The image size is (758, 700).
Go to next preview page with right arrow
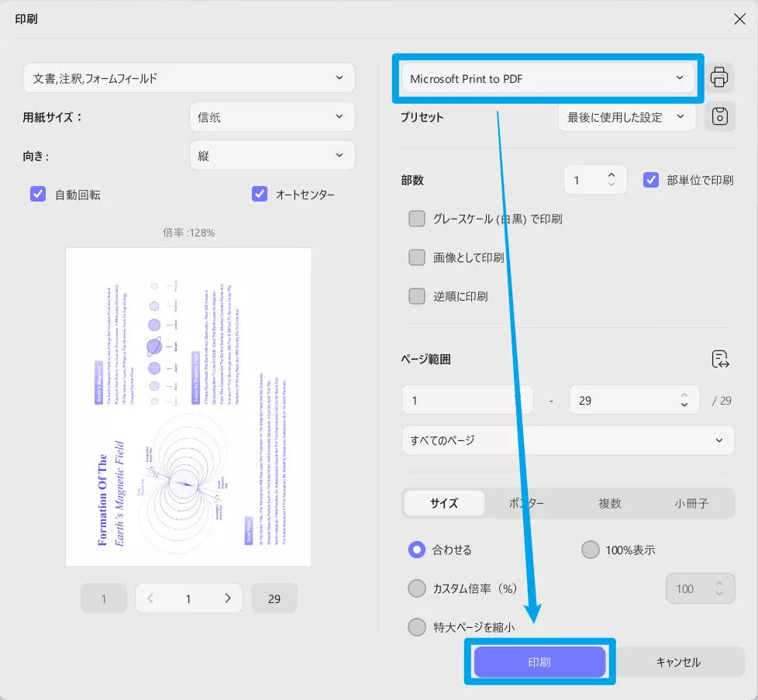[227, 598]
